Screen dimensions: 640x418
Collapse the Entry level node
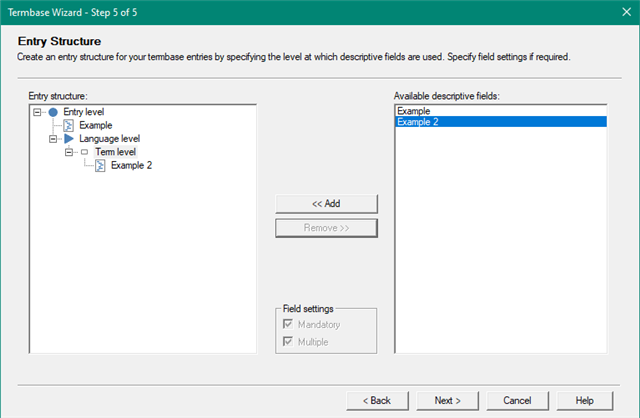[x=38, y=112]
